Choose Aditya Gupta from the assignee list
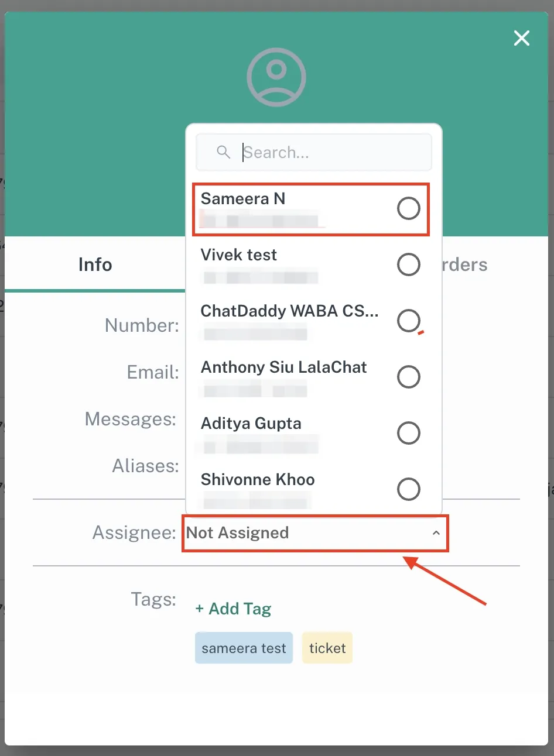Viewport: 554px width, 756px height. point(251,424)
